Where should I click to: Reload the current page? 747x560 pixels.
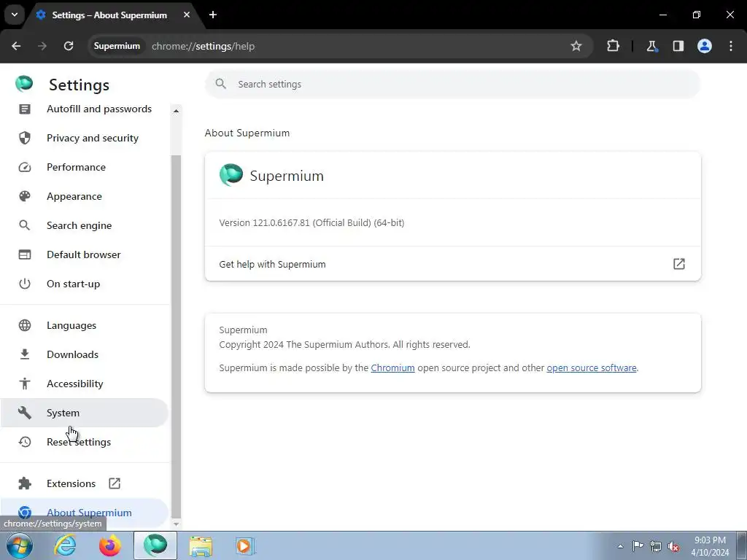(x=69, y=46)
